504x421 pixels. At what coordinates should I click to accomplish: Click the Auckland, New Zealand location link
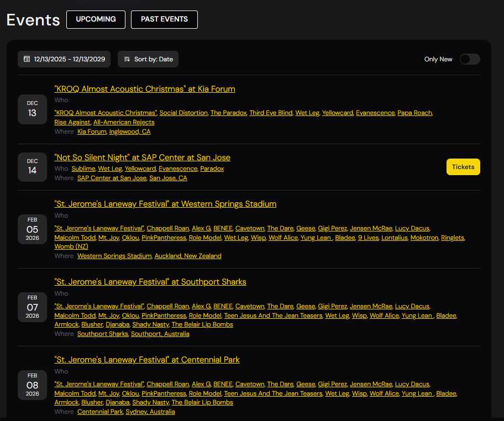[188, 256]
